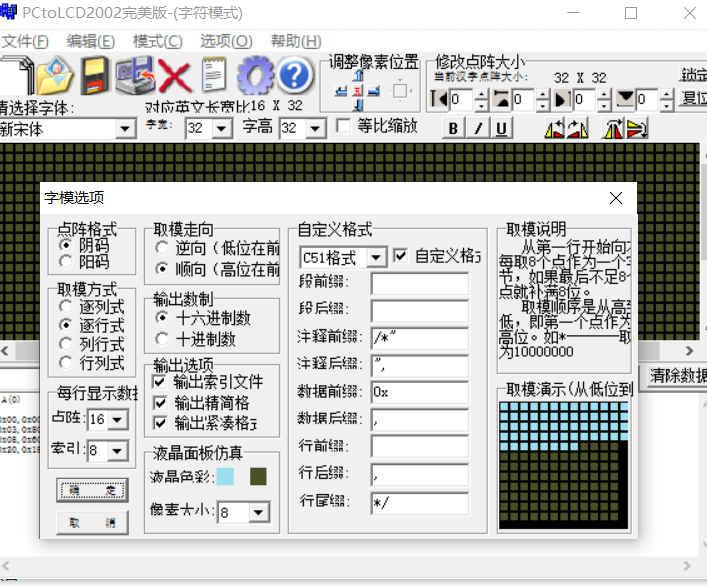707x587 pixels.
Task: Click the left margin adjust icon
Action: 439,99
